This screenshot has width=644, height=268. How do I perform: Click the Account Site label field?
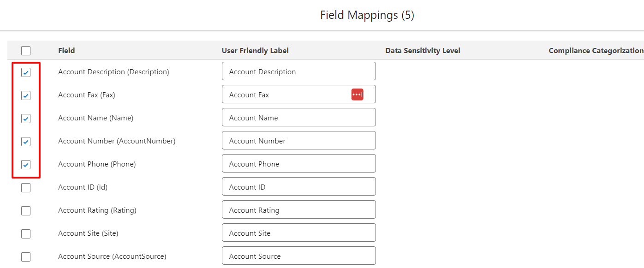(x=298, y=233)
